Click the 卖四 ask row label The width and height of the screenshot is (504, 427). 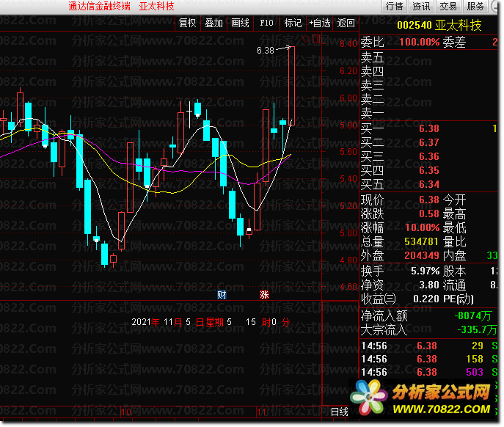coord(373,71)
